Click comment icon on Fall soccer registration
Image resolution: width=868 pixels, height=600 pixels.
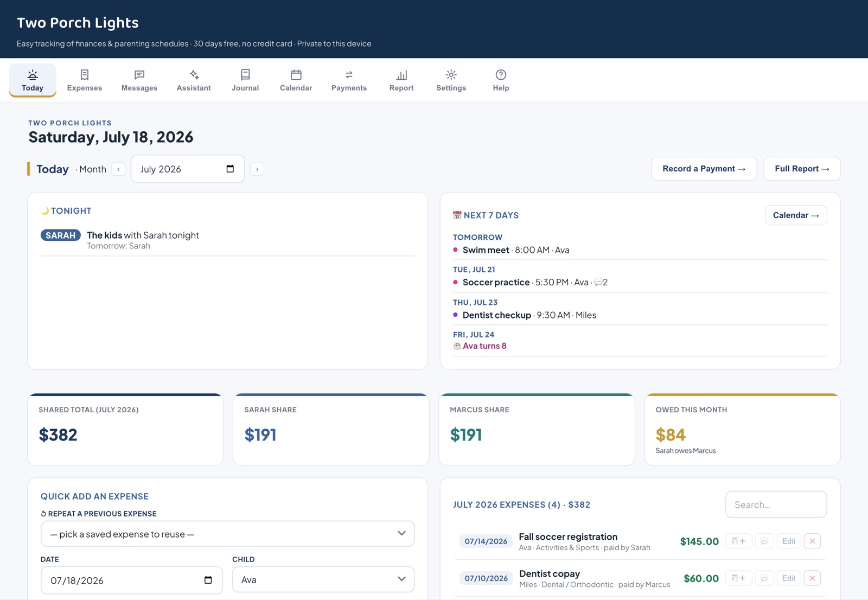pos(764,541)
